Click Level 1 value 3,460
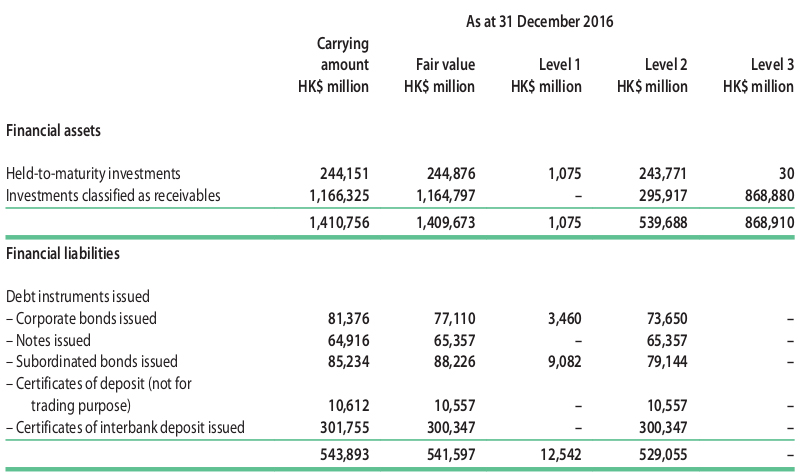This screenshot has height=474, width=800. tap(565, 319)
